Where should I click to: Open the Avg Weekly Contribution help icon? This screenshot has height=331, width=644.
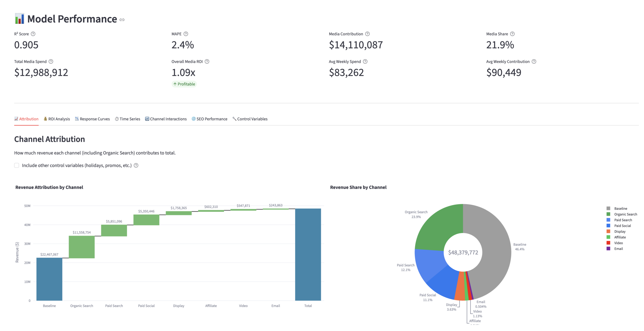point(534,61)
